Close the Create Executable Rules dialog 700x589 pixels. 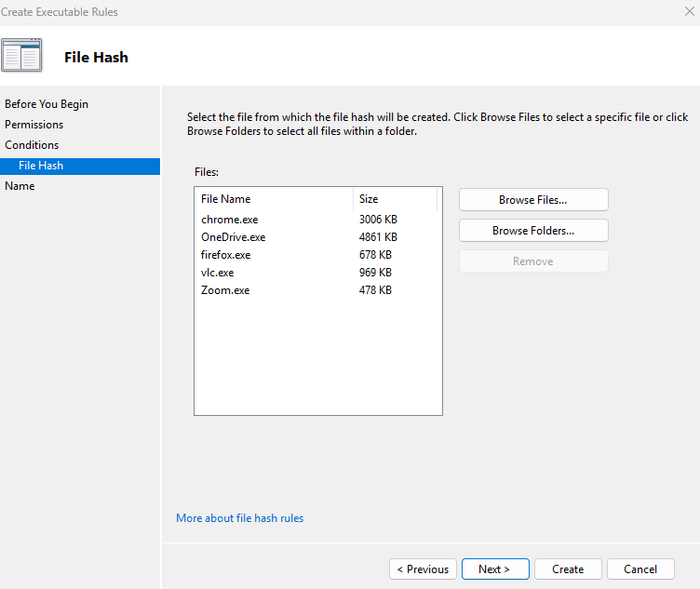(x=689, y=12)
